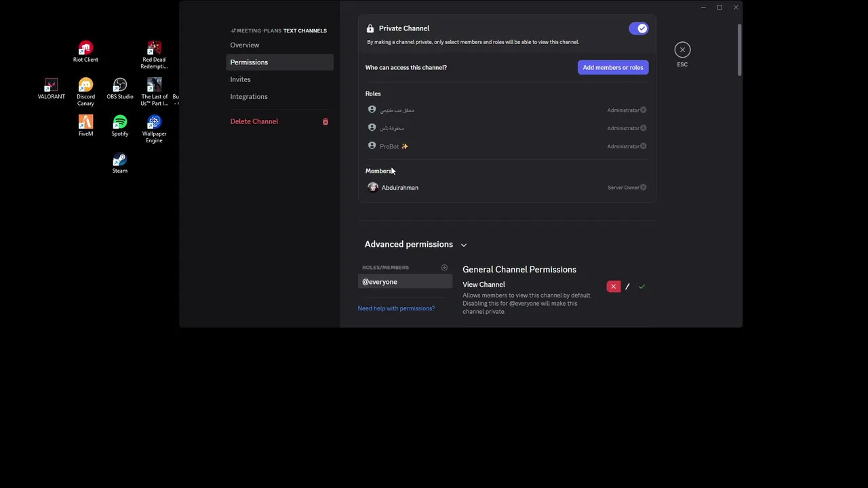
Task: Click Add members or roles button
Action: [612, 68]
